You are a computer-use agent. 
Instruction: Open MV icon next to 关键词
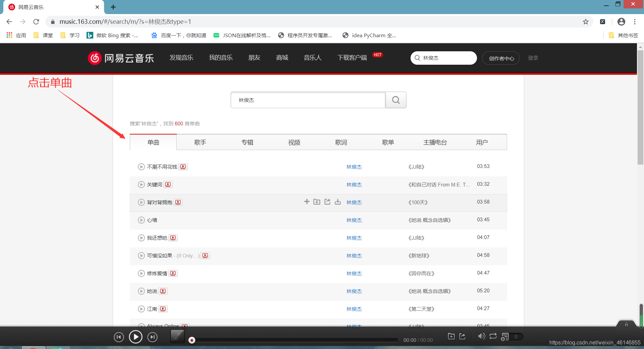pyautogui.click(x=168, y=184)
